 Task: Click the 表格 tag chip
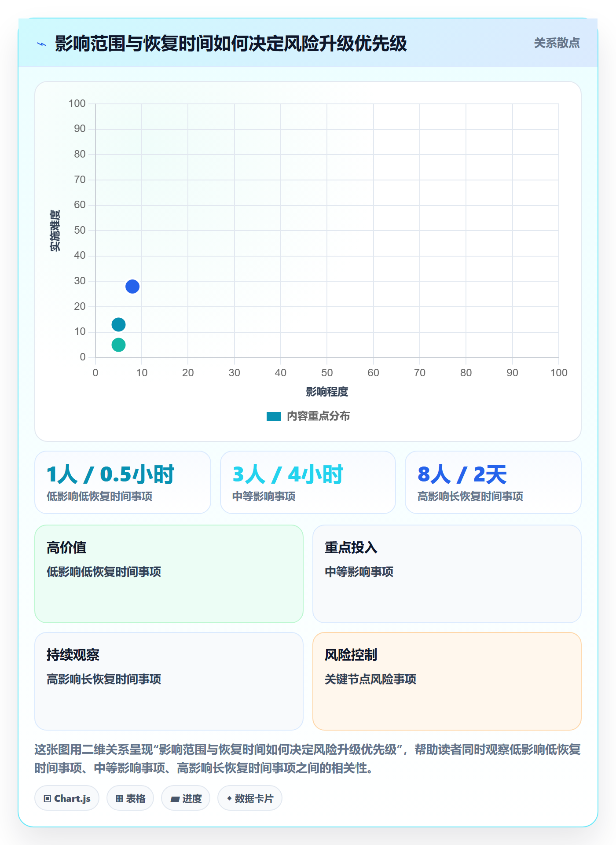pos(130,798)
